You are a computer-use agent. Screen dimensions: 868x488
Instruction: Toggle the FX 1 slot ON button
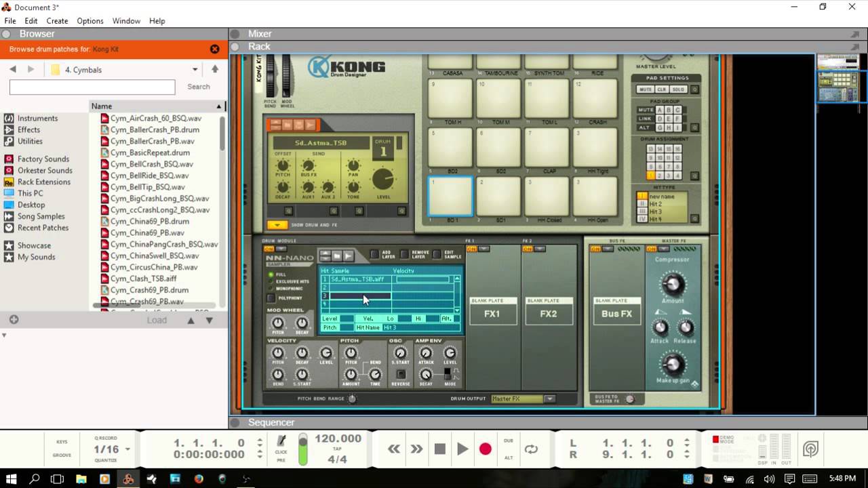472,249
